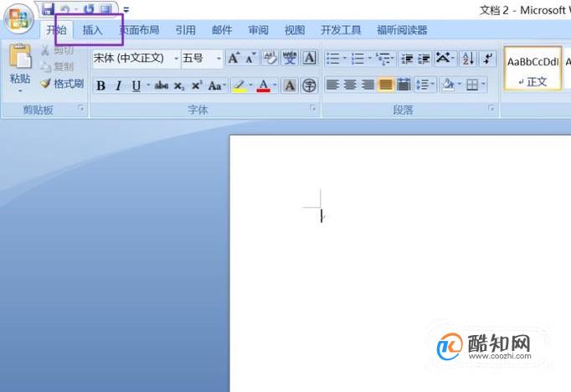This screenshot has height=392, width=571.
Task: Open the round Office button menu
Action: [18, 18]
